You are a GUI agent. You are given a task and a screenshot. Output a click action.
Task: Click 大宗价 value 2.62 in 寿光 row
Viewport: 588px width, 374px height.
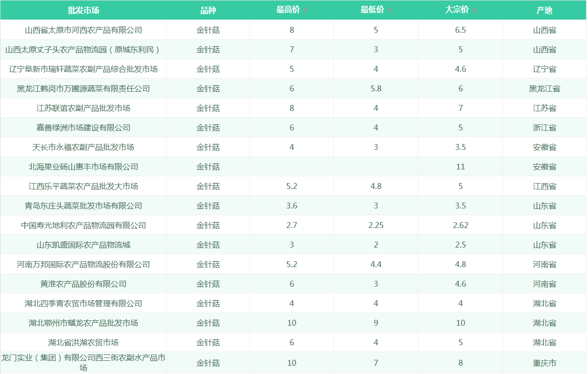point(460,225)
